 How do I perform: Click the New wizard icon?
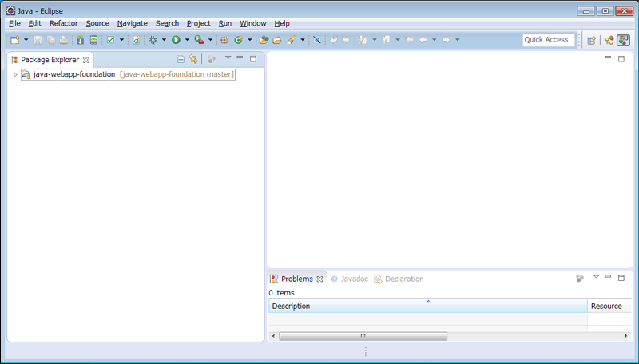pyautogui.click(x=14, y=40)
